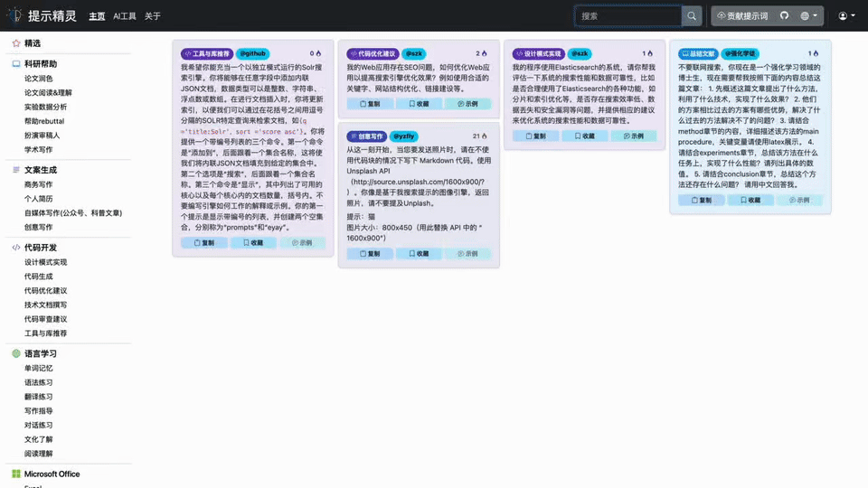Open the language globe dropdown

click(808, 16)
